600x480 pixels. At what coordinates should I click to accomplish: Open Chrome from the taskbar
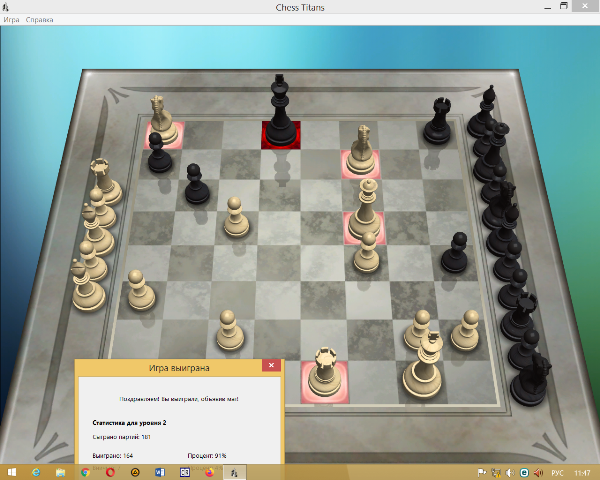[x=86, y=471]
